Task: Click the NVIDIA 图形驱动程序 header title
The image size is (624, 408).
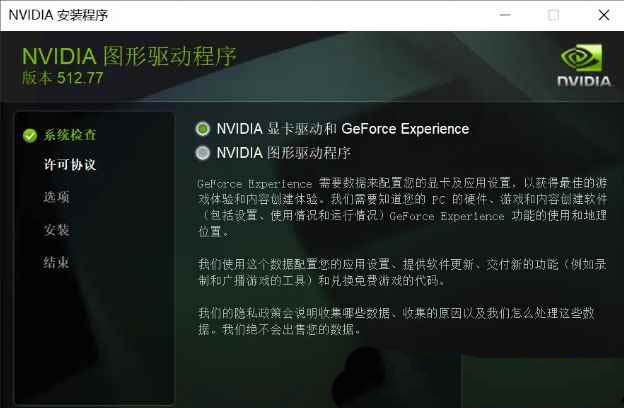Action: (x=129, y=56)
